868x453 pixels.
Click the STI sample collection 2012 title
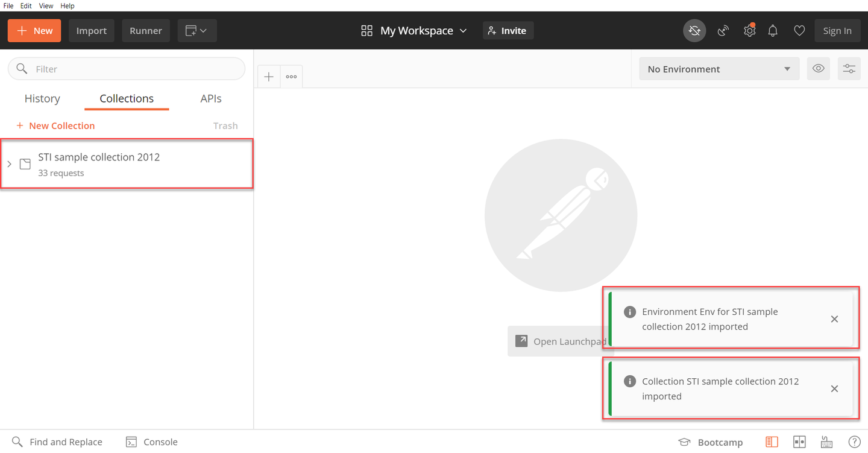tap(99, 157)
